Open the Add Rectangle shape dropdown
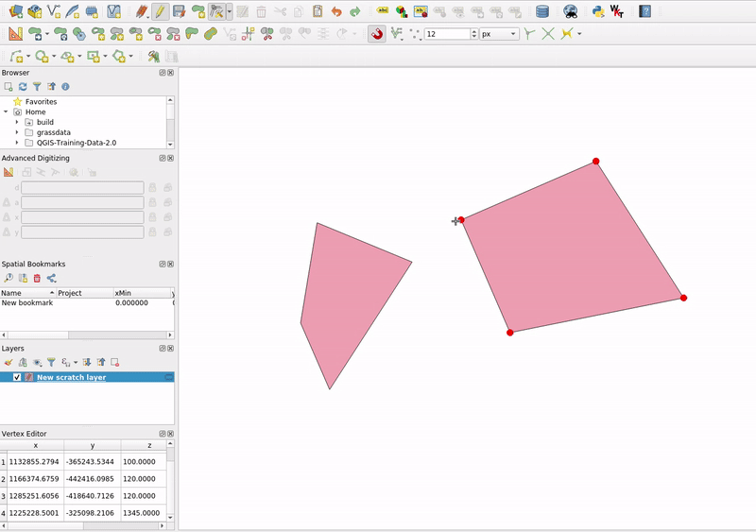This screenshot has width=756, height=532. coord(105,57)
